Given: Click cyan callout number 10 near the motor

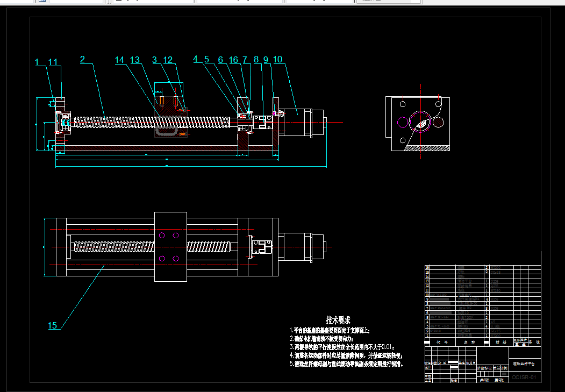Looking at the screenshot, I should click(x=277, y=60).
